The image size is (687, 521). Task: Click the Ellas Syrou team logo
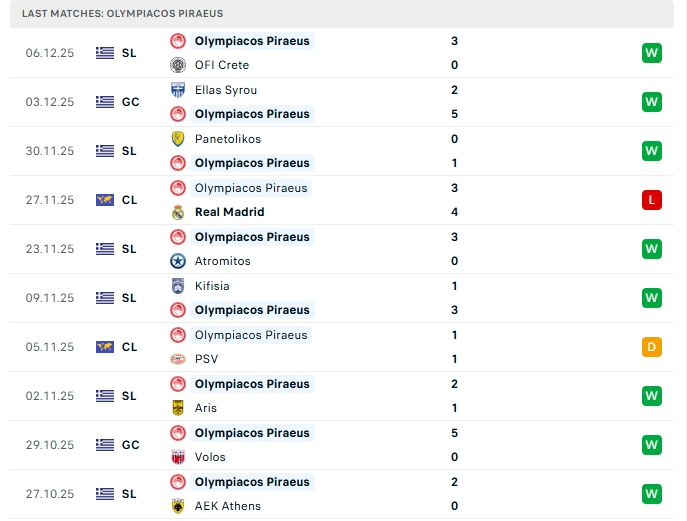tap(178, 90)
